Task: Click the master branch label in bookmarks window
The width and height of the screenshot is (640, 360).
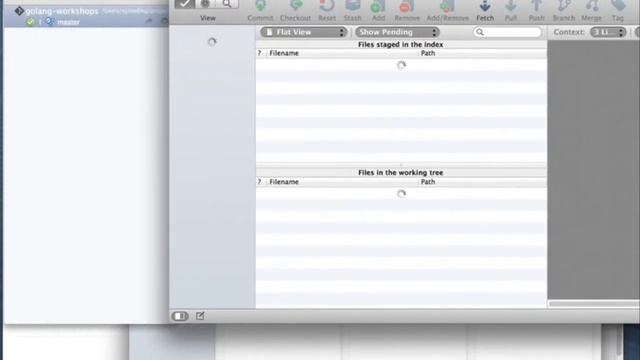Action: pos(68,22)
